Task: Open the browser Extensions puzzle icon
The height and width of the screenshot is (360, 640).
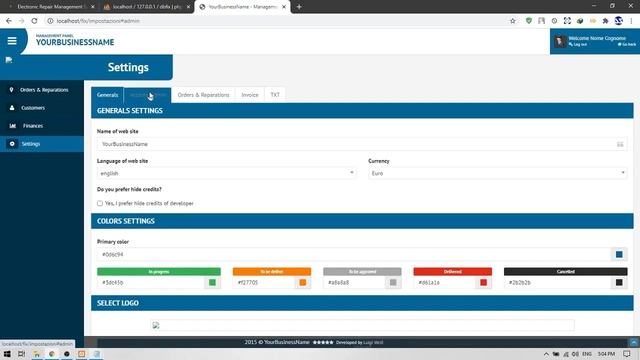Action: tap(605, 21)
